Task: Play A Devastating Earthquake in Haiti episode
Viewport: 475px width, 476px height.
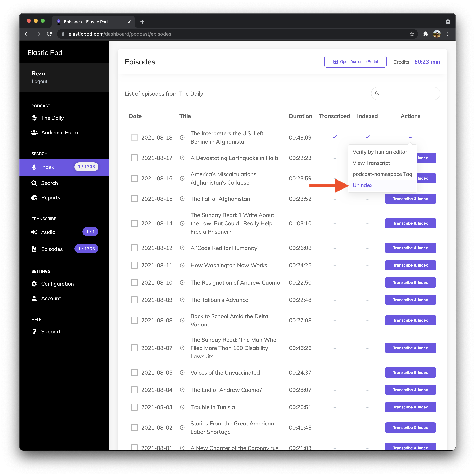Action: click(x=182, y=158)
